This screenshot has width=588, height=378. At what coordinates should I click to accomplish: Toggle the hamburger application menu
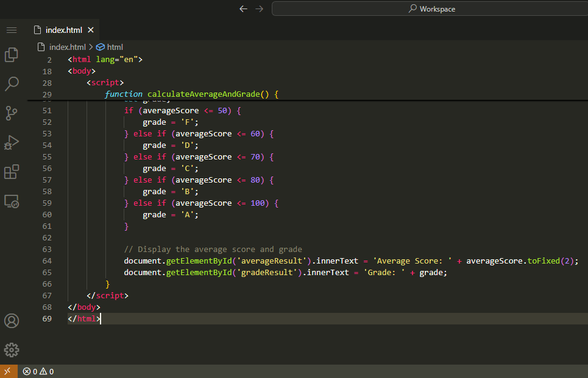[x=12, y=30]
